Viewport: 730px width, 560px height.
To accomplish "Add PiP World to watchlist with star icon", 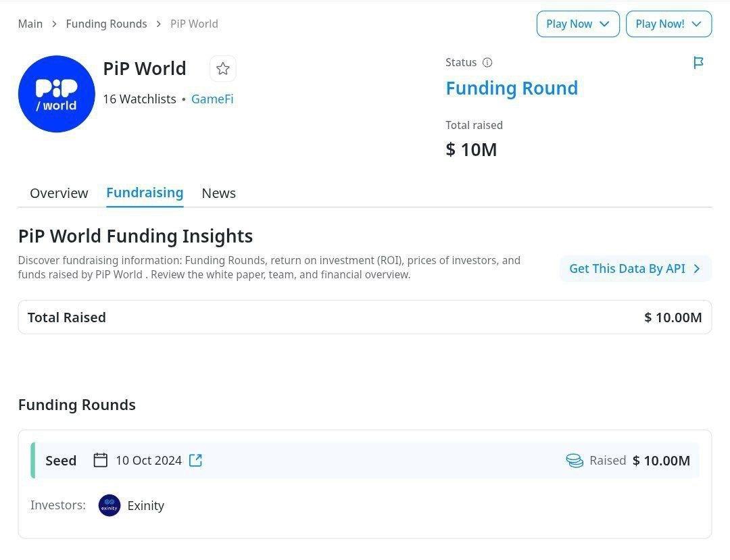I will tap(223, 69).
